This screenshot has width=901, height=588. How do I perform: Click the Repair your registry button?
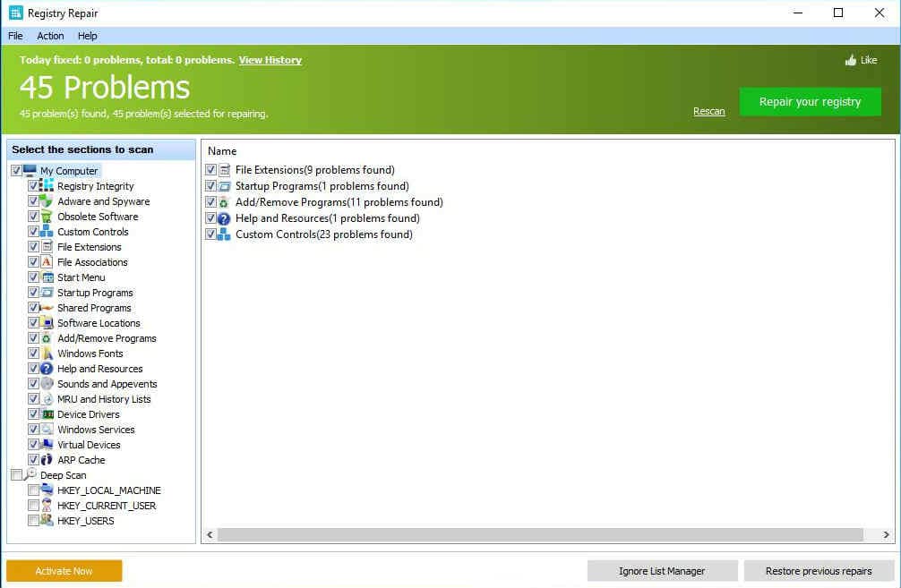pos(810,102)
